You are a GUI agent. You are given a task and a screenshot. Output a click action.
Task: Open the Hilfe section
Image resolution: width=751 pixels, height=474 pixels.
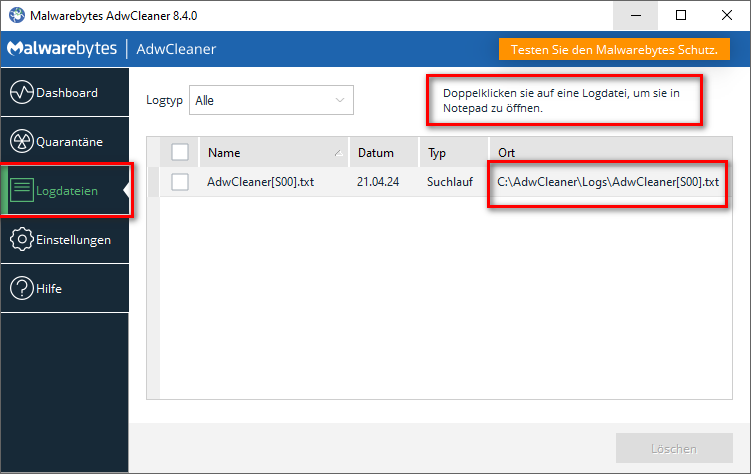tap(65, 288)
